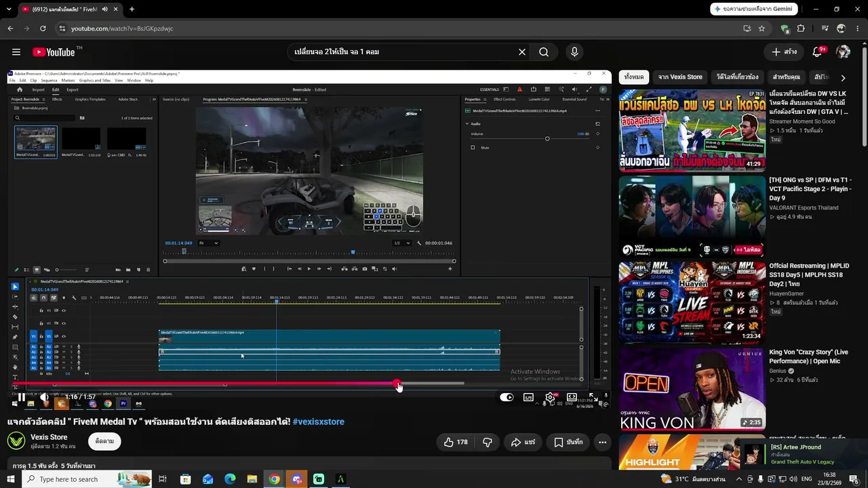Save the video with the บันทึก button
This screenshot has height=488, width=868.
tap(568, 442)
